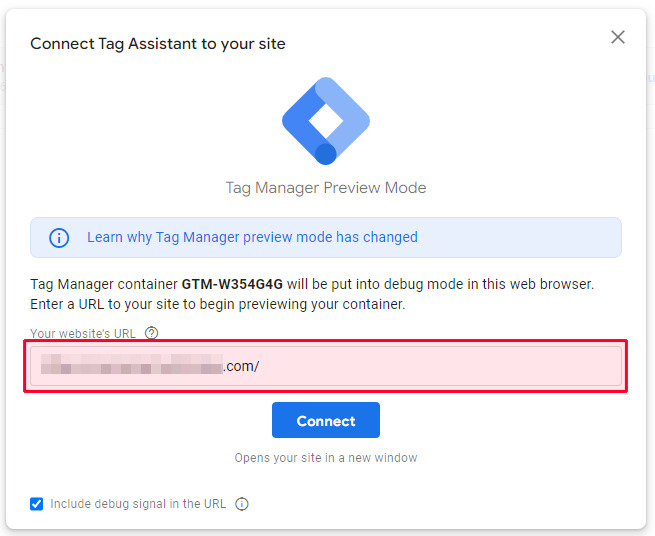Screen dimensions: 655x536
Task: Click the 'Enter a URL to your site' instruction text
Action: (218, 304)
